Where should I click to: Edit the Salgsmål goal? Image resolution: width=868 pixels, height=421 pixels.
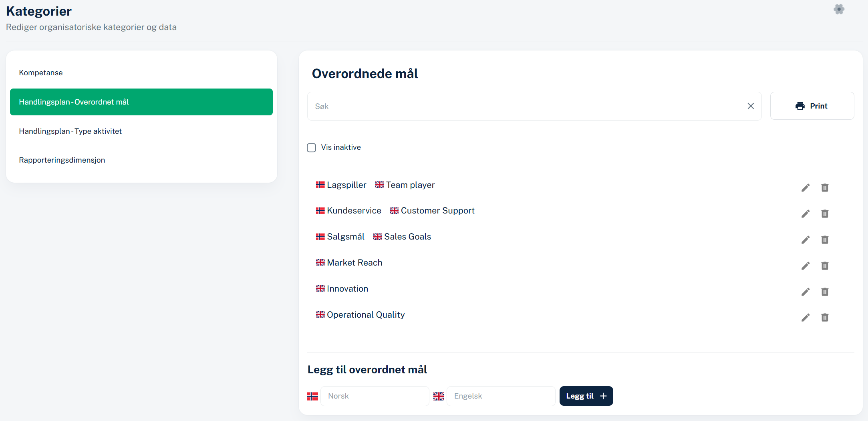click(805, 240)
